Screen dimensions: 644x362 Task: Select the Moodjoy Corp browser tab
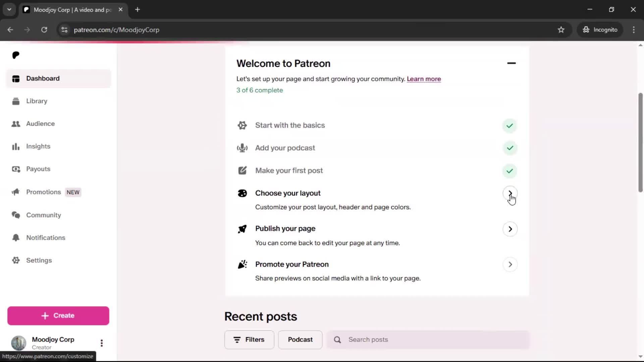(x=73, y=10)
